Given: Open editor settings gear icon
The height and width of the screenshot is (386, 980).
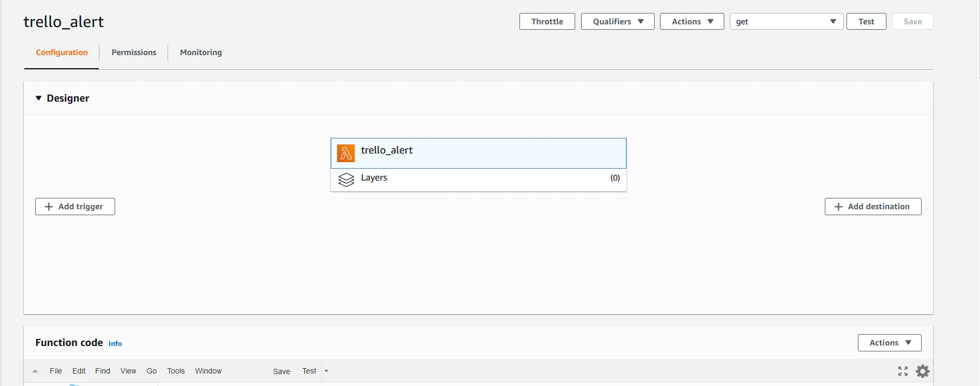Looking at the screenshot, I should [923, 371].
